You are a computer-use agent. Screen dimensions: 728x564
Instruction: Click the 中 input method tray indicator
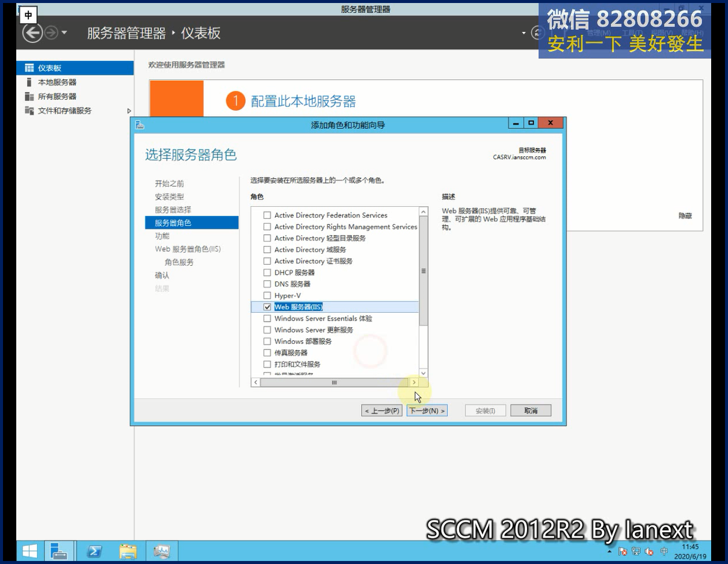point(664,551)
